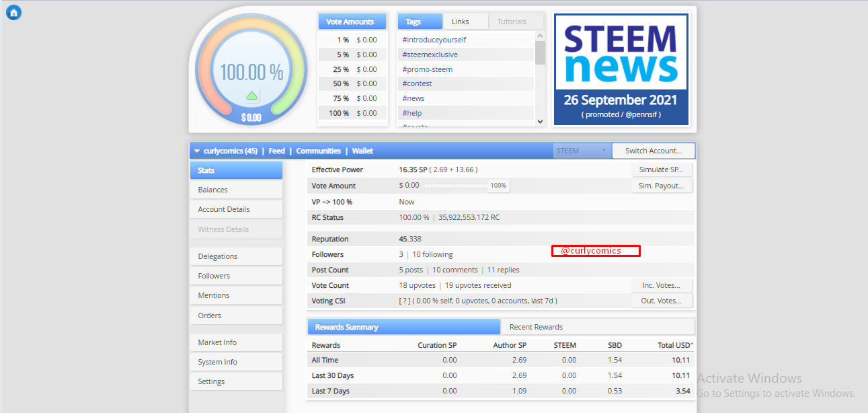The image size is (868, 413).
Task: Click the tags list scrollbar thumb
Action: click(x=540, y=52)
